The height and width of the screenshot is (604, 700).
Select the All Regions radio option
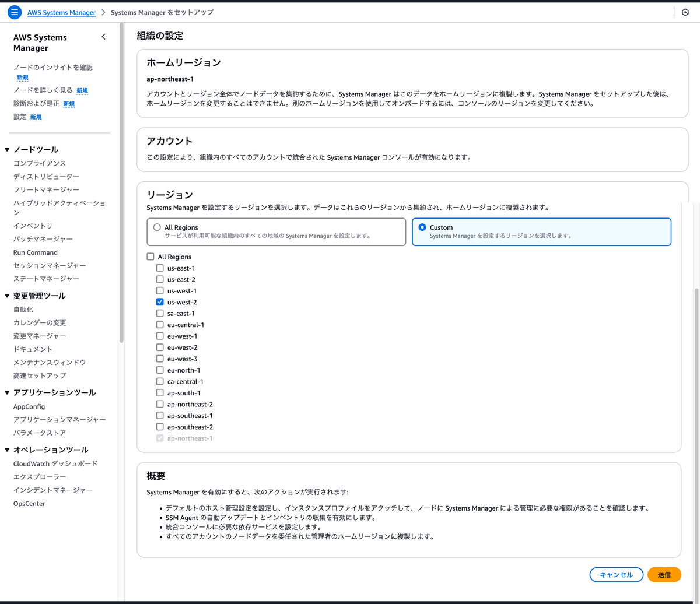tap(157, 227)
